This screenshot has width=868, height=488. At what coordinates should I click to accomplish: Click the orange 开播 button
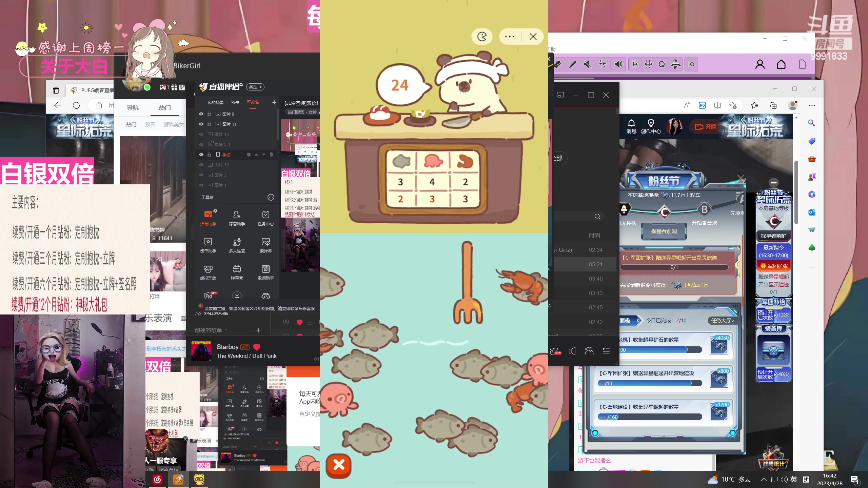click(705, 127)
